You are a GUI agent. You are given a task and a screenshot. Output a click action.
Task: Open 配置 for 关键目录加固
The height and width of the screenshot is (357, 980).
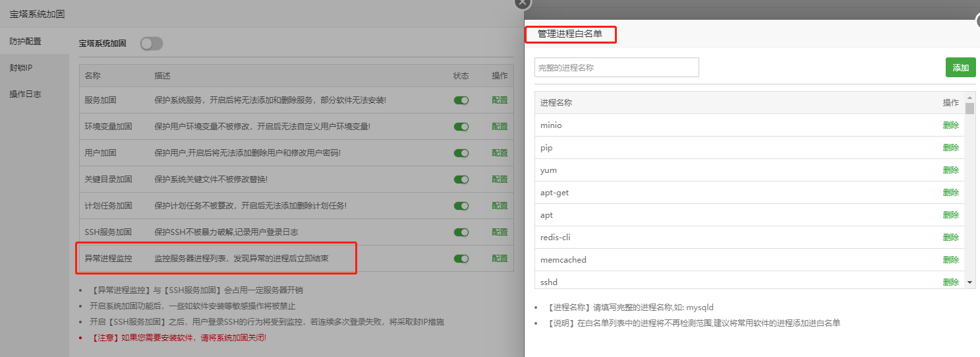pyautogui.click(x=500, y=179)
